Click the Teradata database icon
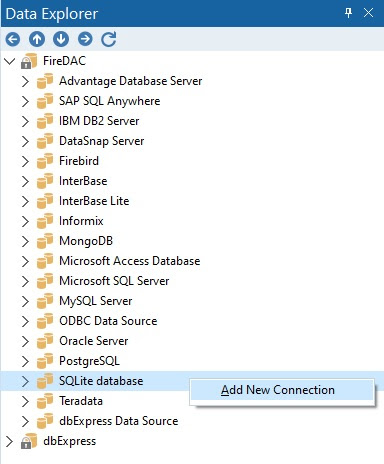This screenshot has height=464, width=384. tap(45, 401)
